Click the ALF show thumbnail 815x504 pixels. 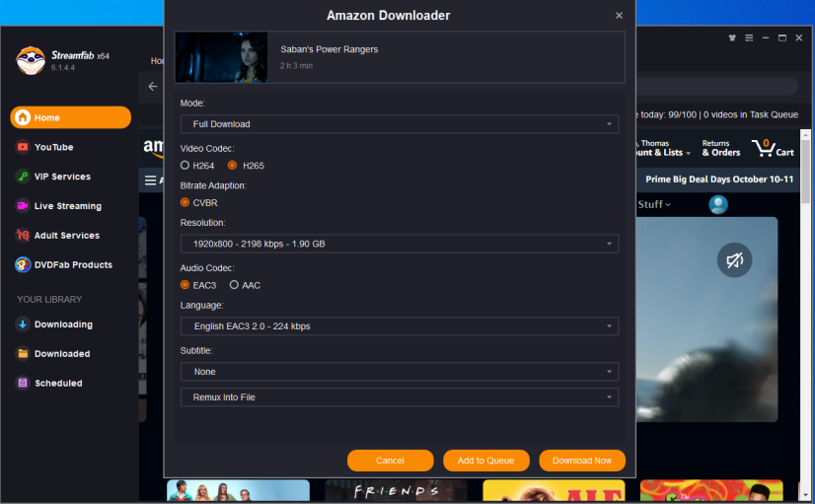click(x=555, y=491)
